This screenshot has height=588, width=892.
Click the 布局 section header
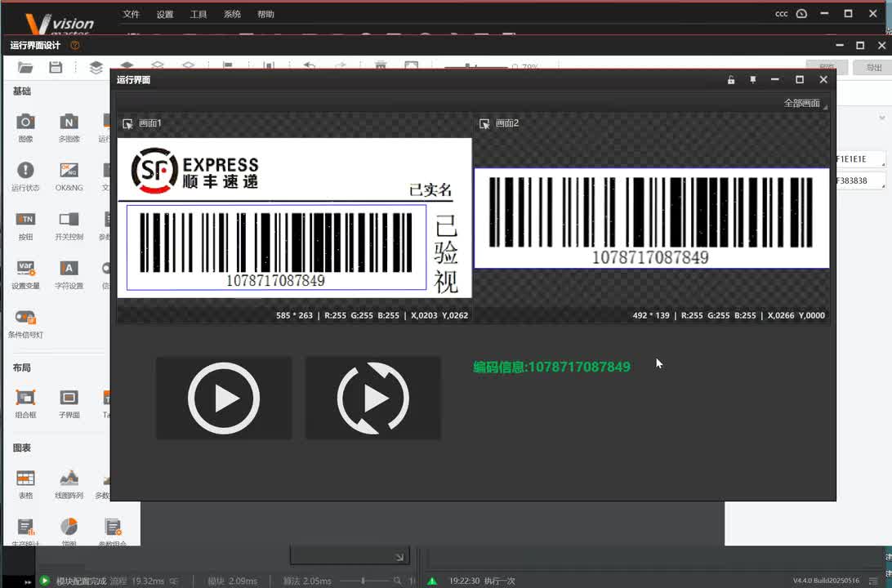[21, 368]
